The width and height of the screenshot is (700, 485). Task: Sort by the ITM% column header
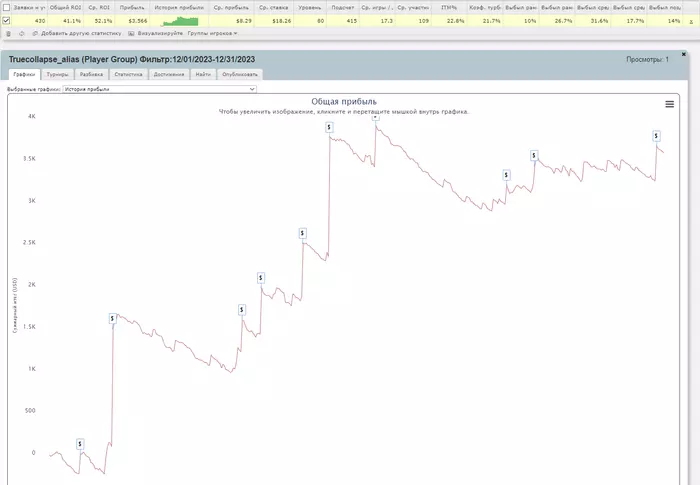click(x=449, y=8)
